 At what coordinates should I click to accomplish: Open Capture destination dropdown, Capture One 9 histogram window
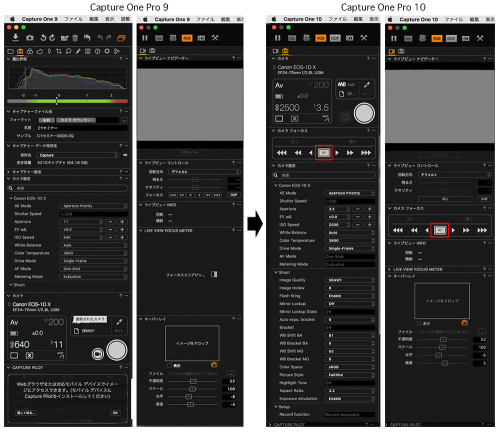tap(77, 155)
